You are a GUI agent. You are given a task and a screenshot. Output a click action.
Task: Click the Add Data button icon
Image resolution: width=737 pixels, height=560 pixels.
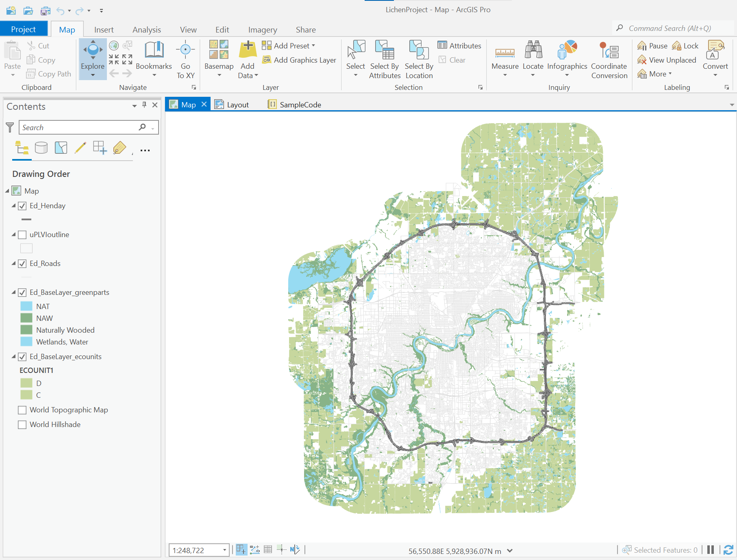tap(248, 50)
